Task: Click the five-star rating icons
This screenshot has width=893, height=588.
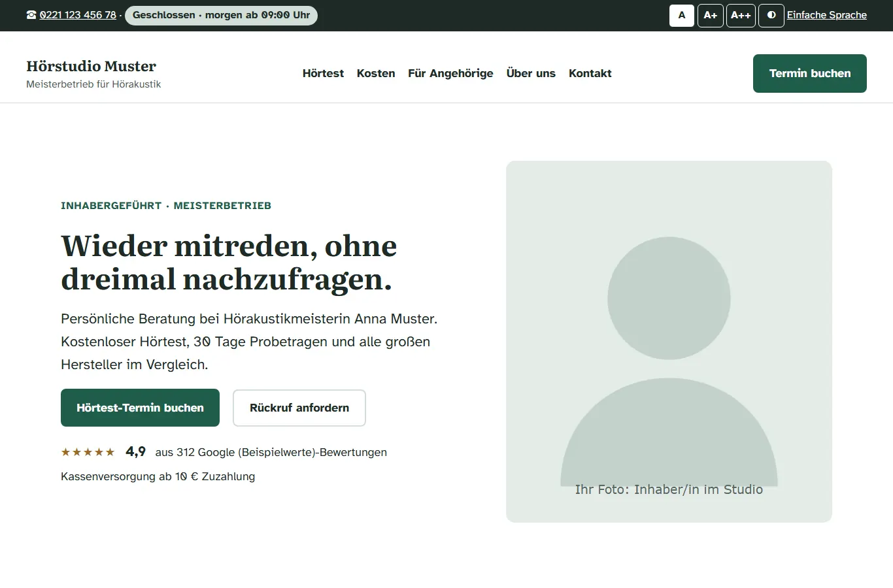Action: click(88, 452)
